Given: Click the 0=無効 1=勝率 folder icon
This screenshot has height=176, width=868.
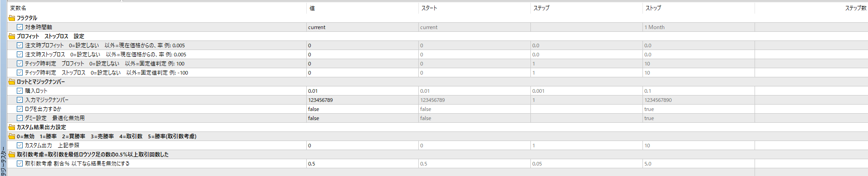Looking at the screenshot, I should [12, 136].
